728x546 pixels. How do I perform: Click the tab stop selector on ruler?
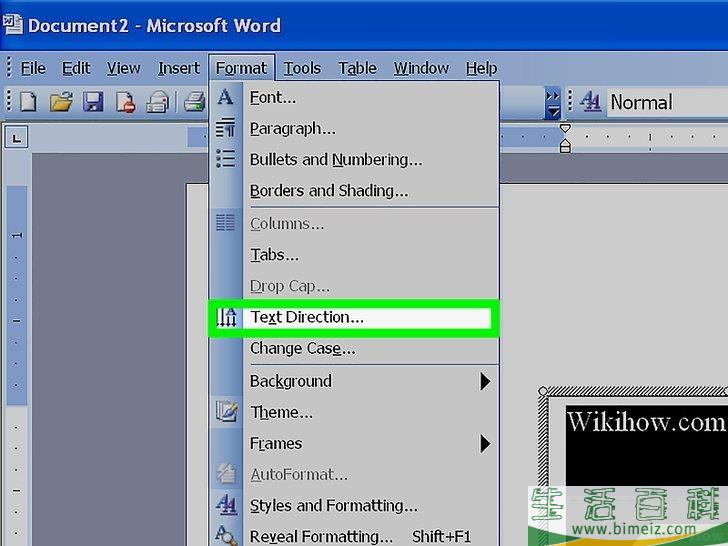pos(16,138)
